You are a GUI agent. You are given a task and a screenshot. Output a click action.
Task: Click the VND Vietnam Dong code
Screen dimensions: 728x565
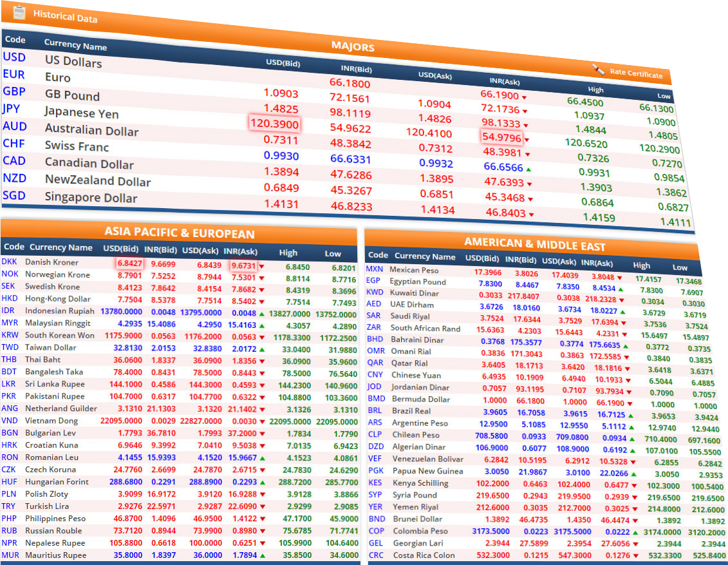10,421
